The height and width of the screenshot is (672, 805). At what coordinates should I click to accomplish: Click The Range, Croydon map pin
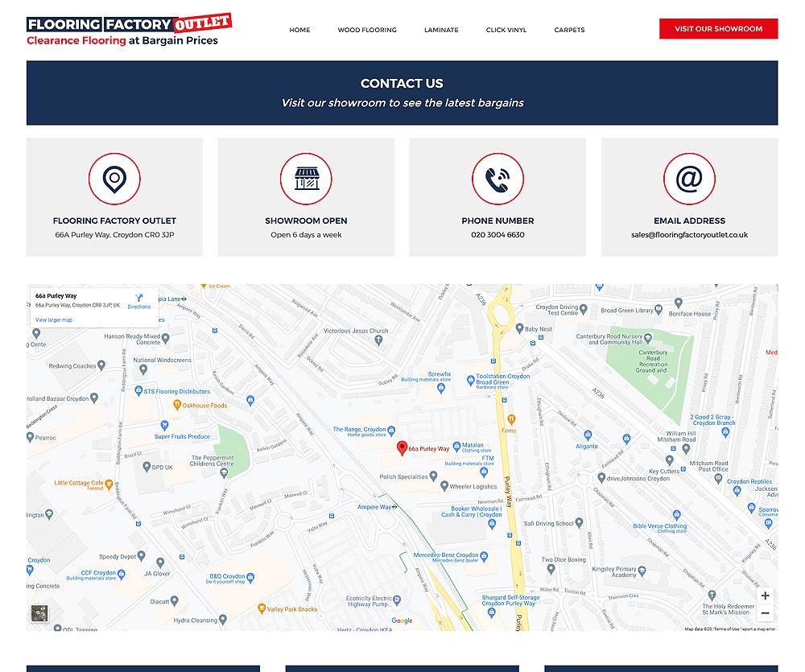tap(391, 431)
